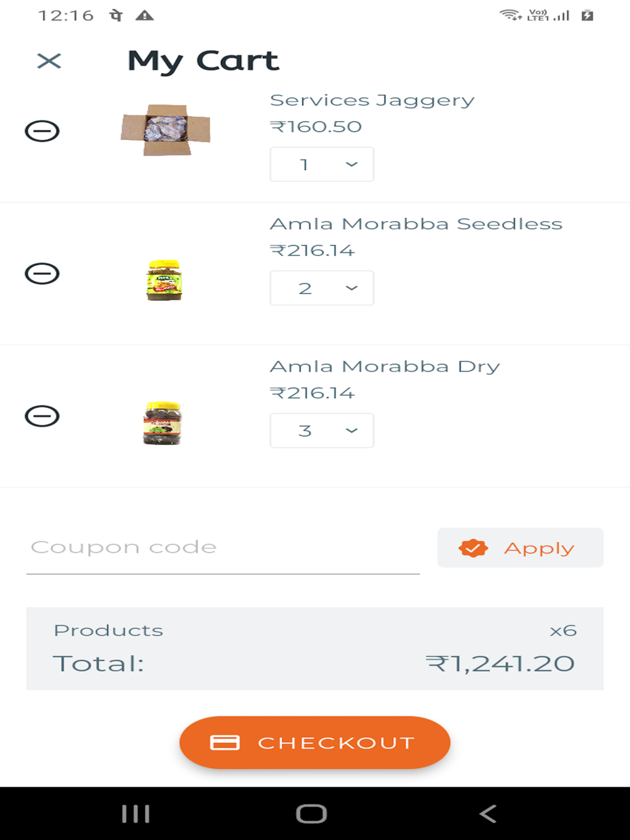
Task: Open quantity dropdown for Amla Morabba Seedless
Action: click(322, 288)
